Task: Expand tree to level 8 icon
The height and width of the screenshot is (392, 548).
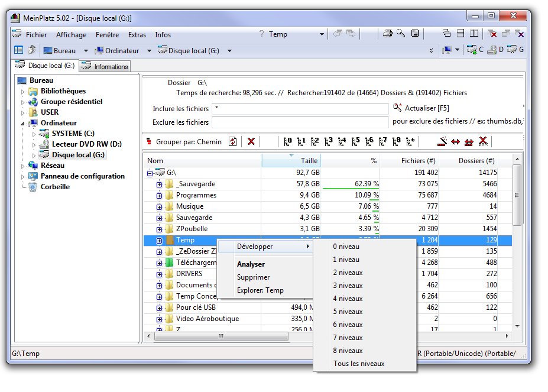Action: click(396, 142)
